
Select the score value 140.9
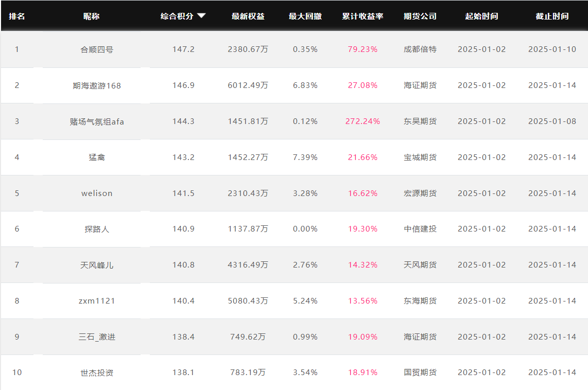[x=183, y=229]
